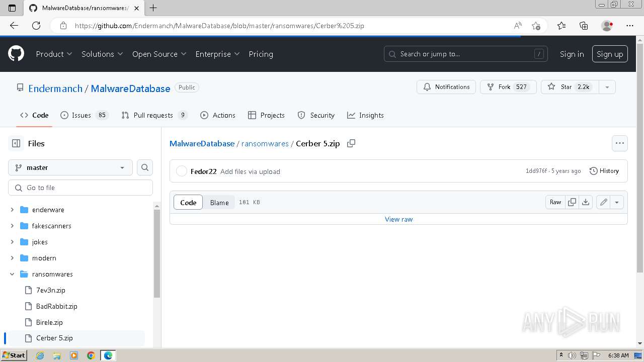
Task: Collapse the ransomwares folder
Action: 12,274
